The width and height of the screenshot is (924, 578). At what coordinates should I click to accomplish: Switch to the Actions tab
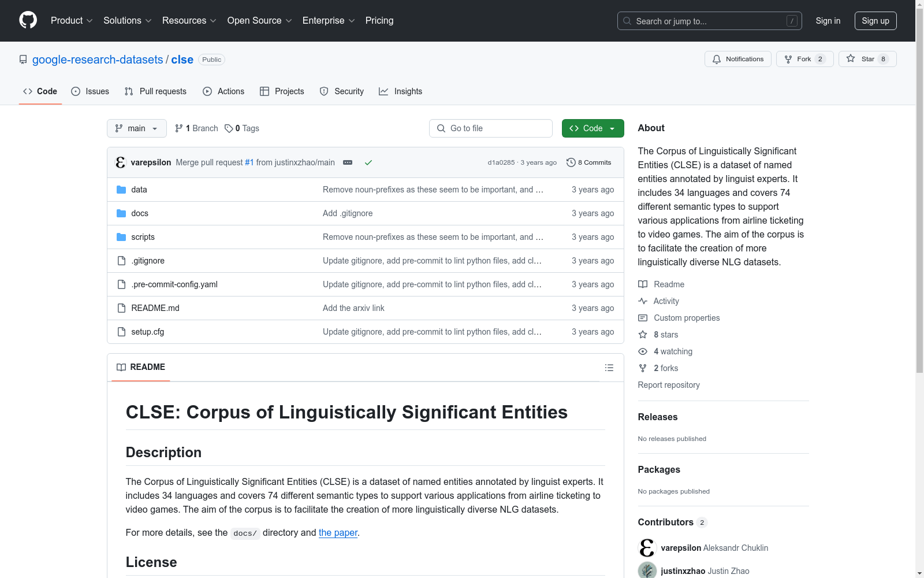pos(223,91)
